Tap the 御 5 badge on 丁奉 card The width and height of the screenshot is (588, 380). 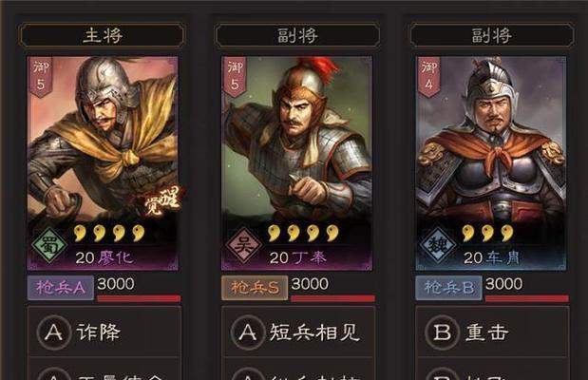(x=235, y=77)
